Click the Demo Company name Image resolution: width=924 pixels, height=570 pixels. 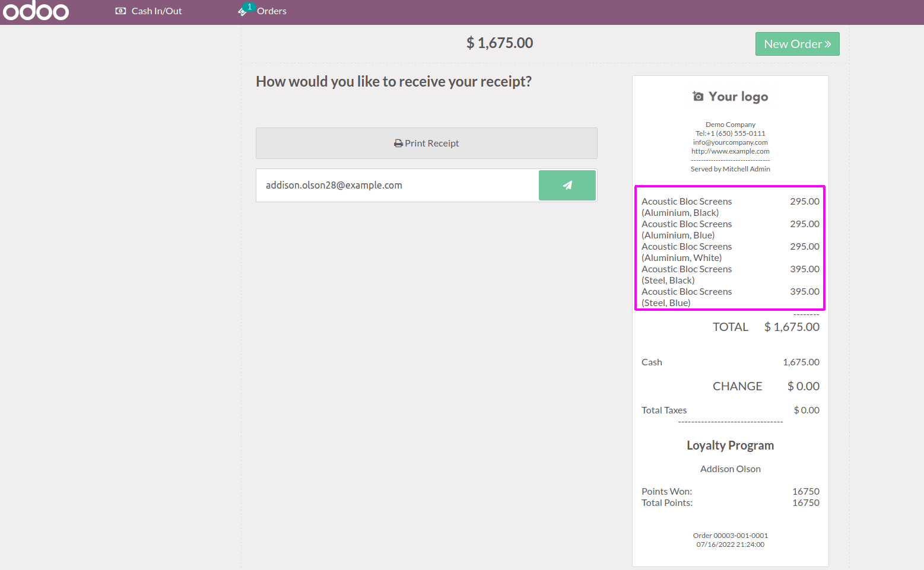point(730,125)
